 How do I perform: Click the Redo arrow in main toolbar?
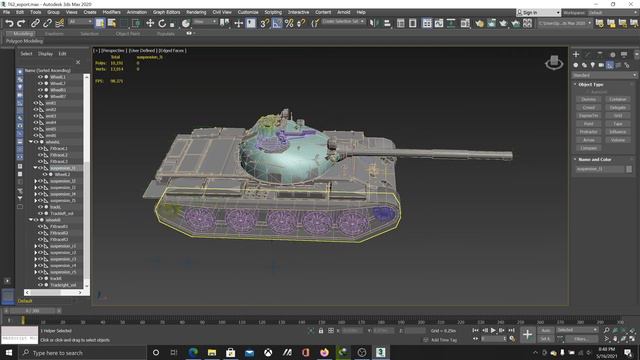tap(21, 23)
